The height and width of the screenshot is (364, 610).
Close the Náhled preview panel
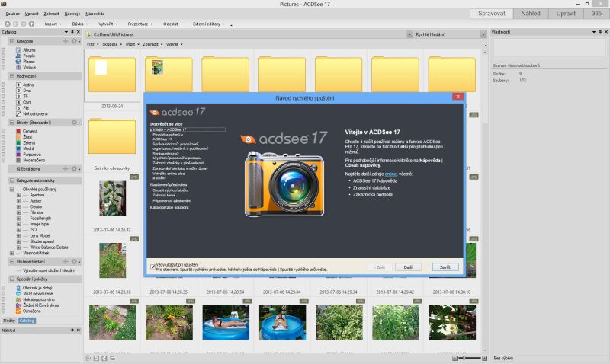[79, 330]
